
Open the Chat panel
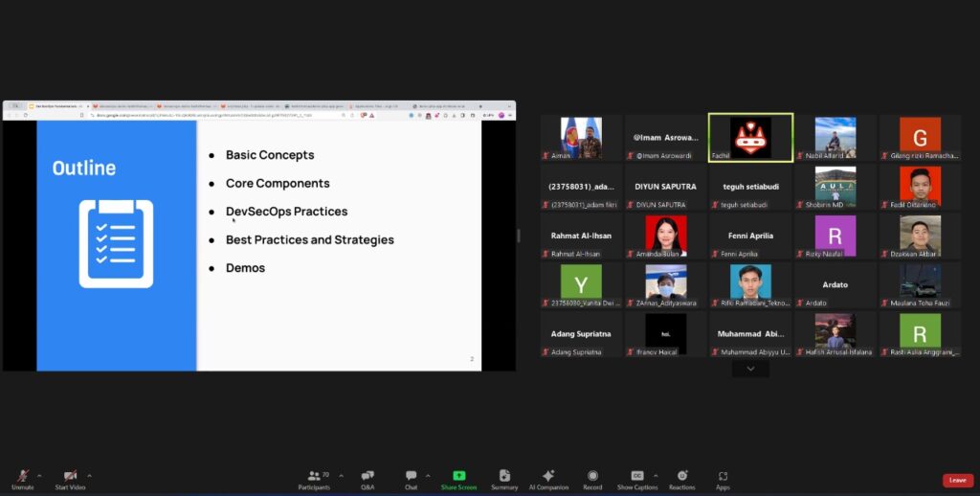(411, 480)
